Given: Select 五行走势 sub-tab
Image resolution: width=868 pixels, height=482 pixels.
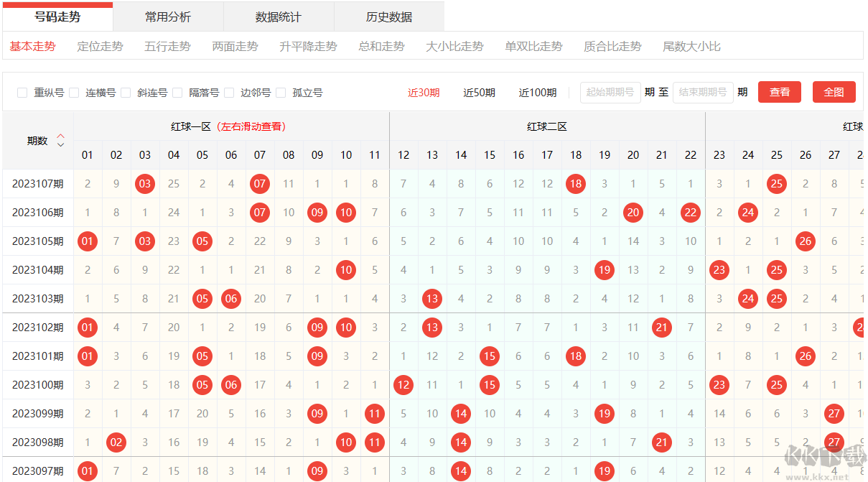Looking at the screenshot, I should point(167,47).
